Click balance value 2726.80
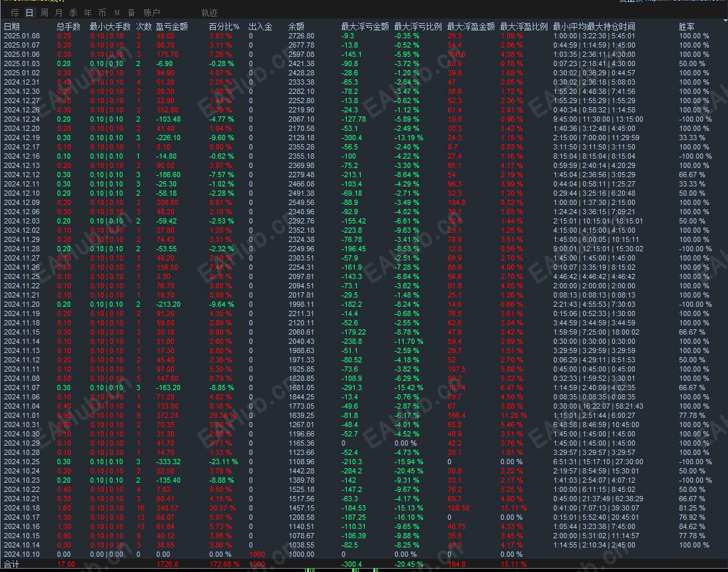The height and width of the screenshot is (572, 728). (301, 36)
